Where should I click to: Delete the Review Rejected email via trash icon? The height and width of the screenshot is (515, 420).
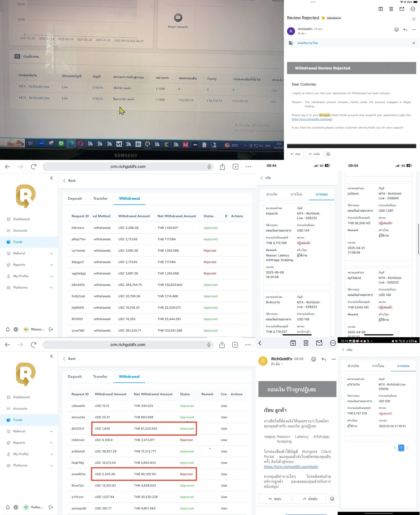click(x=391, y=9)
